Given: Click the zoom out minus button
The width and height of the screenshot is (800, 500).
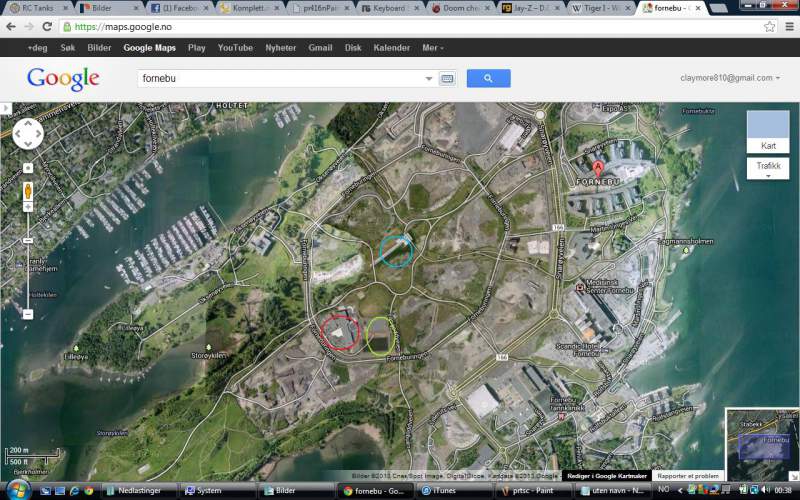Looking at the screenshot, I should tap(28, 314).
